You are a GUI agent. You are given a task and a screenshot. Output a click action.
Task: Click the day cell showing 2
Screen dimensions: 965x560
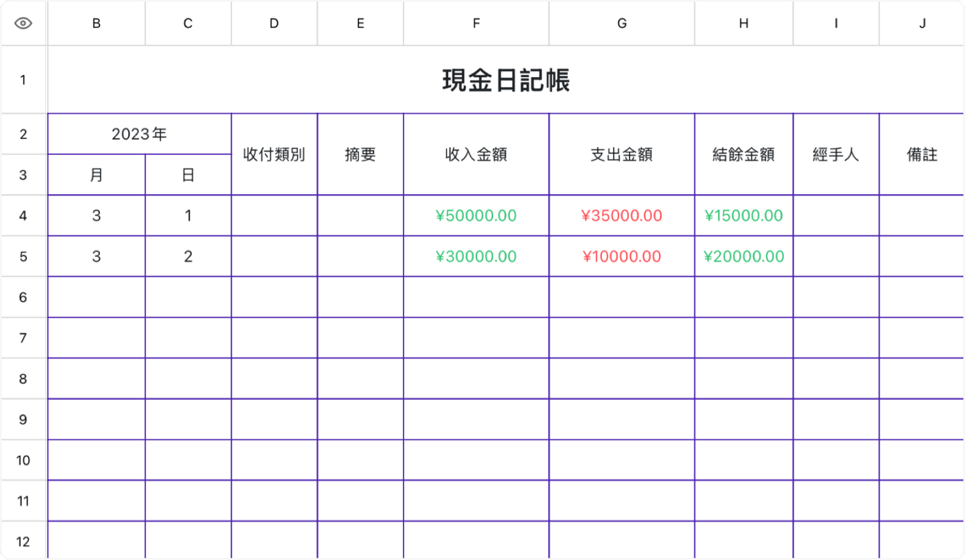pyautogui.click(x=188, y=256)
